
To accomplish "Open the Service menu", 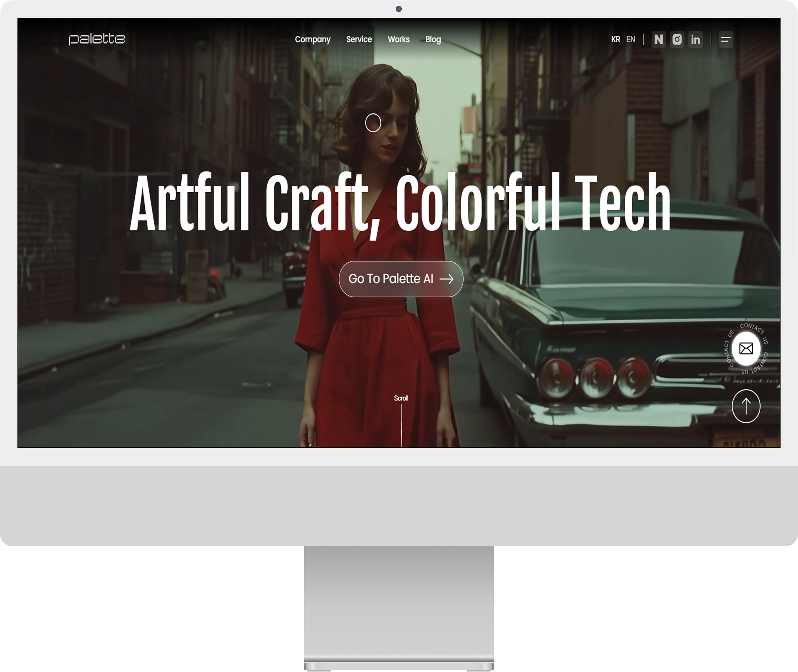I will (359, 40).
